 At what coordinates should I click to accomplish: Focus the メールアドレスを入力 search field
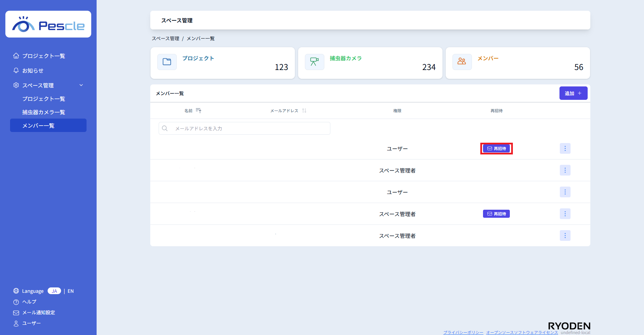pos(245,128)
